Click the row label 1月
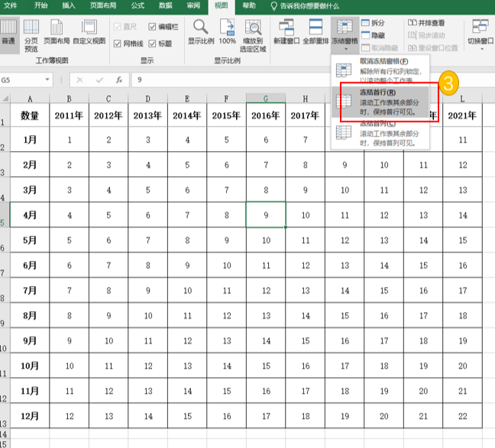495x448 pixels. pos(30,140)
